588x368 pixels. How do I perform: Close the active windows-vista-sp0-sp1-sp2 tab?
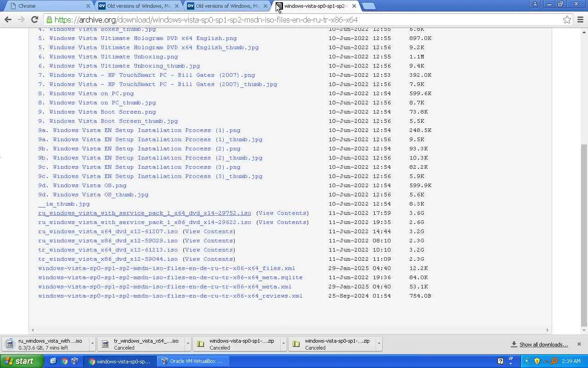(x=354, y=6)
